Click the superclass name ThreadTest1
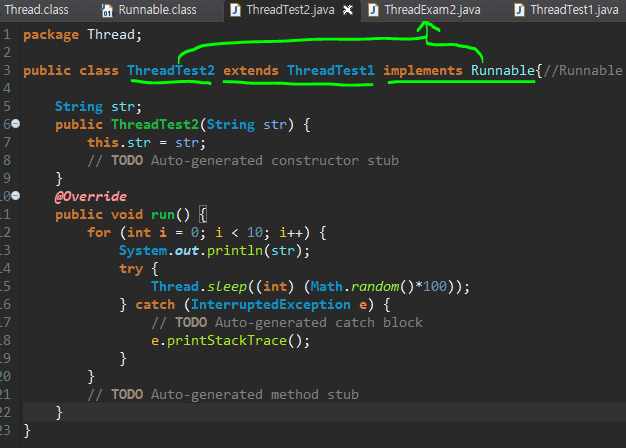 [x=331, y=71]
